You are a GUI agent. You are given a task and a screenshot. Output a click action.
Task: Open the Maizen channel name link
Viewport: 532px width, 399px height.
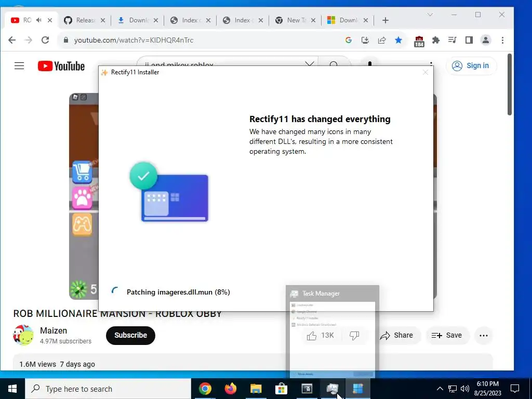pyautogui.click(x=54, y=330)
